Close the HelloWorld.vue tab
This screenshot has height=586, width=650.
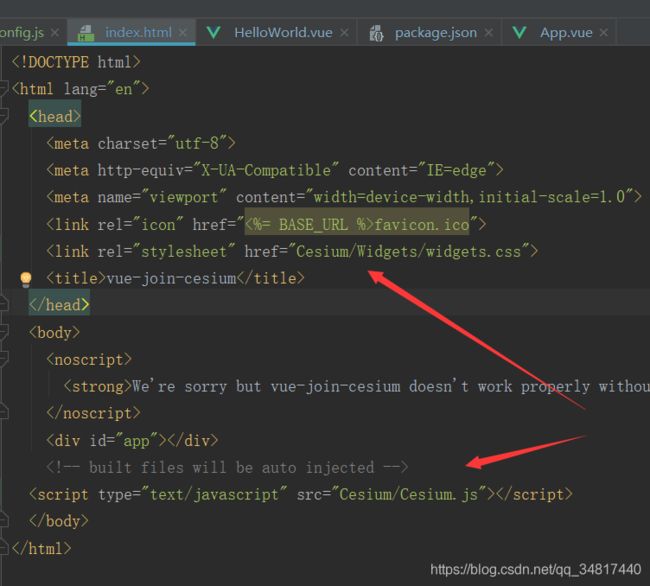pos(344,32)
